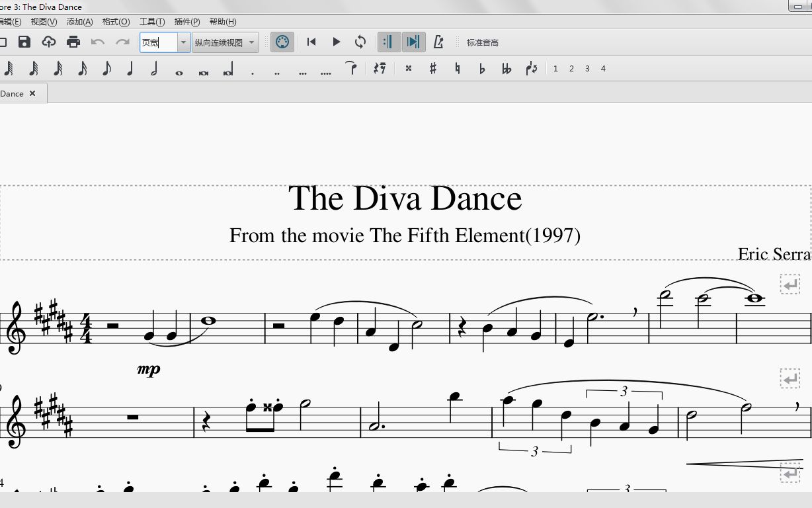The image size is (812, 508).
Task: Undo the last action
Action: 98,42
